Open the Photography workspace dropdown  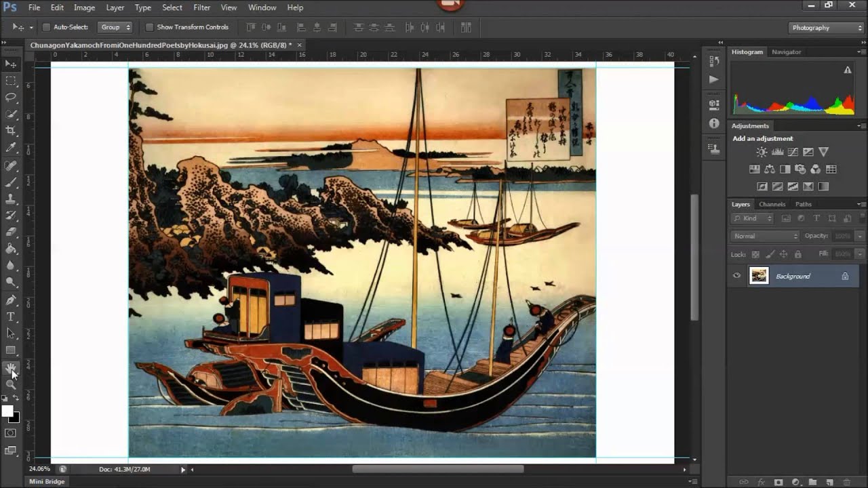coord(826,28)
